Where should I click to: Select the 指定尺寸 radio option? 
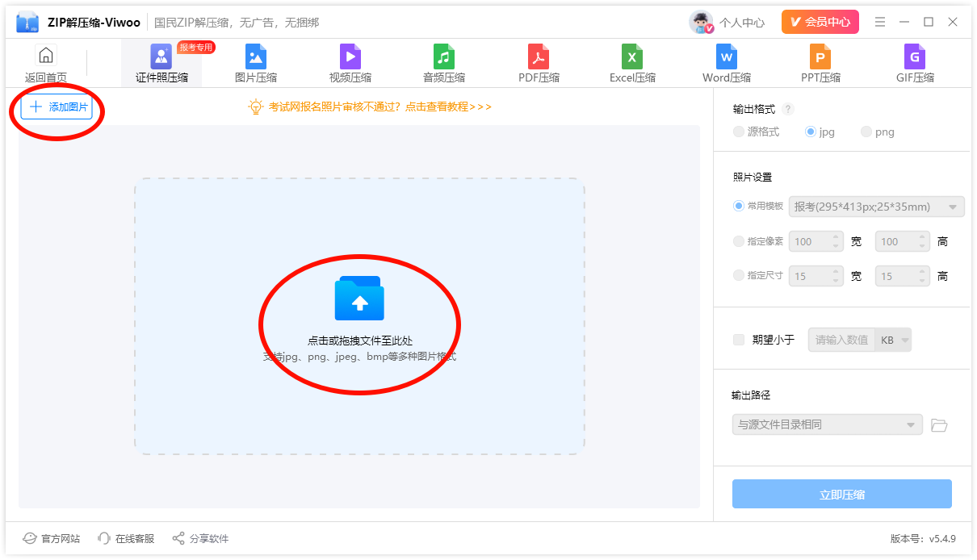pos(739,275)
